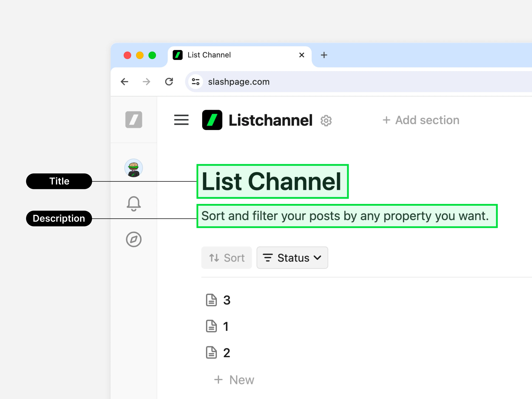
Task: Reload the page with the refresh icon
Action: [169, 82]
